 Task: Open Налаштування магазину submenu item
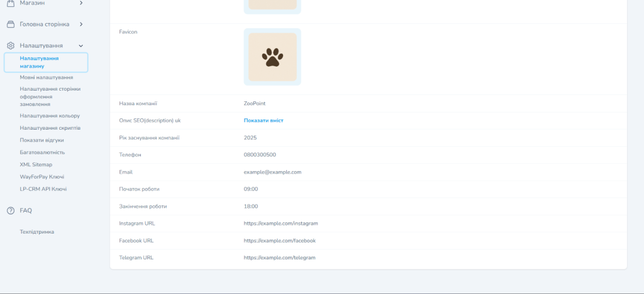tap(39, 62)
